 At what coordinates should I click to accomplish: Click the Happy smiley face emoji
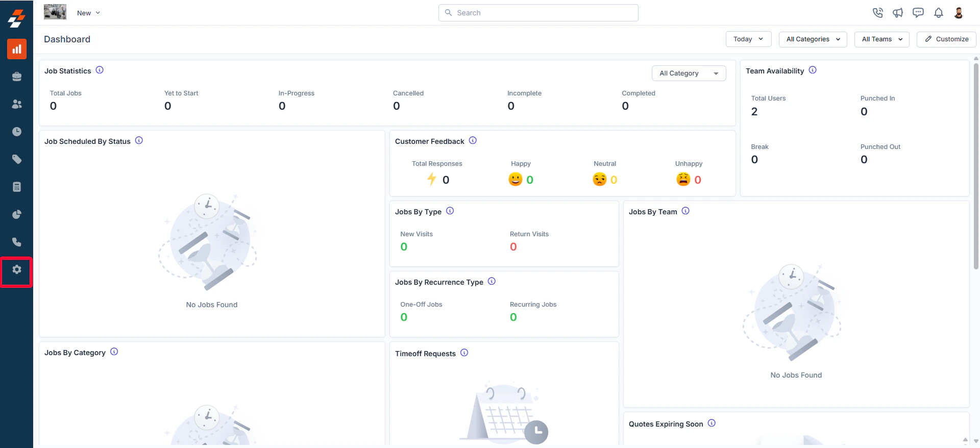516,179
